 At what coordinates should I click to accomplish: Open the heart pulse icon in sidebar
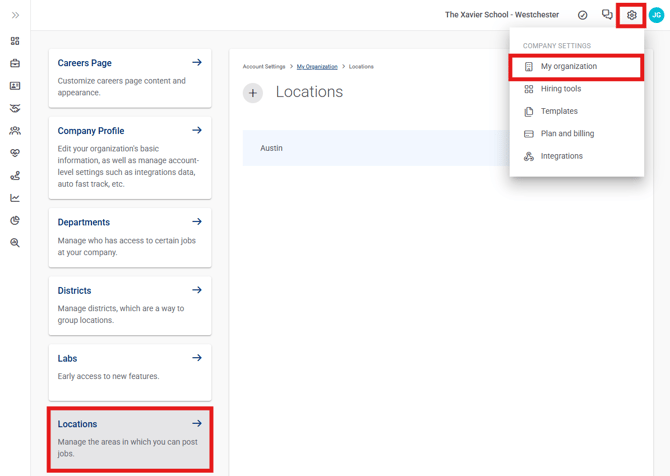point(15,153)
